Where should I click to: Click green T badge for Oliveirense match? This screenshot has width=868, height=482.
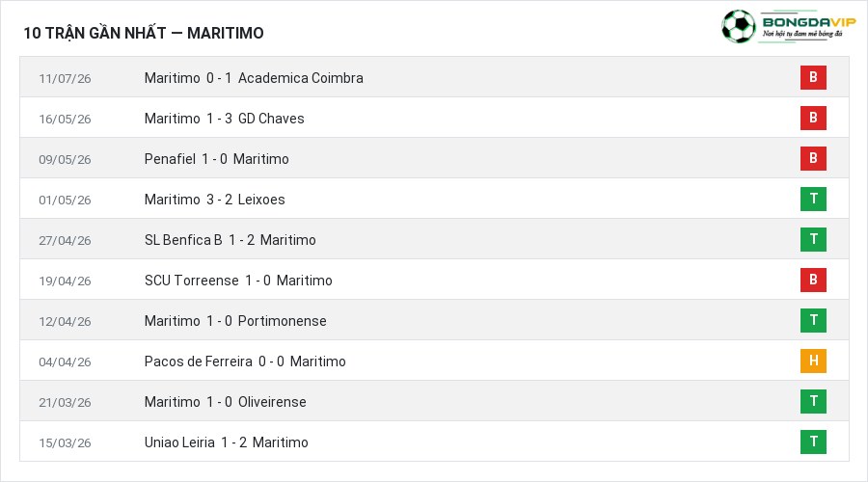click(813, 401)
